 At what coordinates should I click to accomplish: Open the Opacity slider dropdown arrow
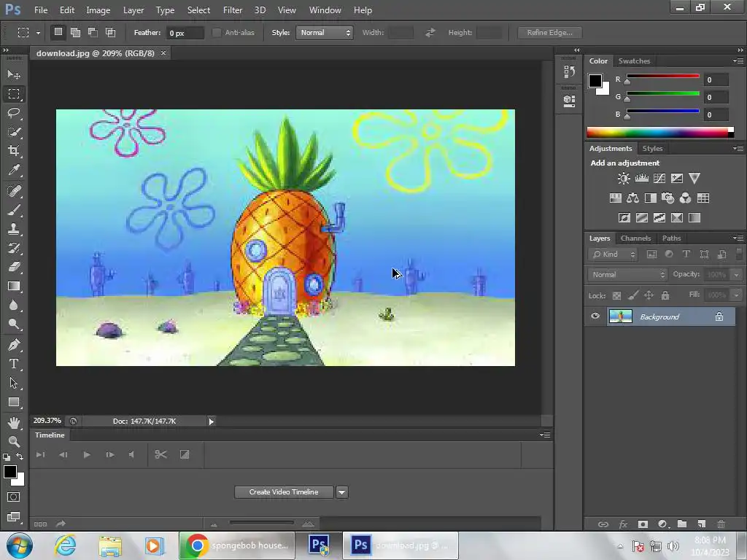pyautogui.click(x=737, y=275)
